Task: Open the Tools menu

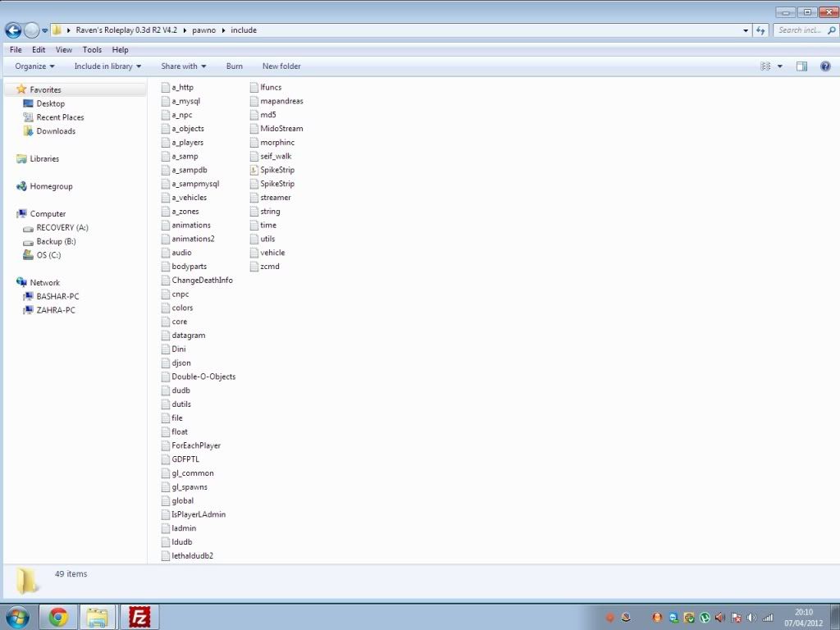Action: click(92, 50)
